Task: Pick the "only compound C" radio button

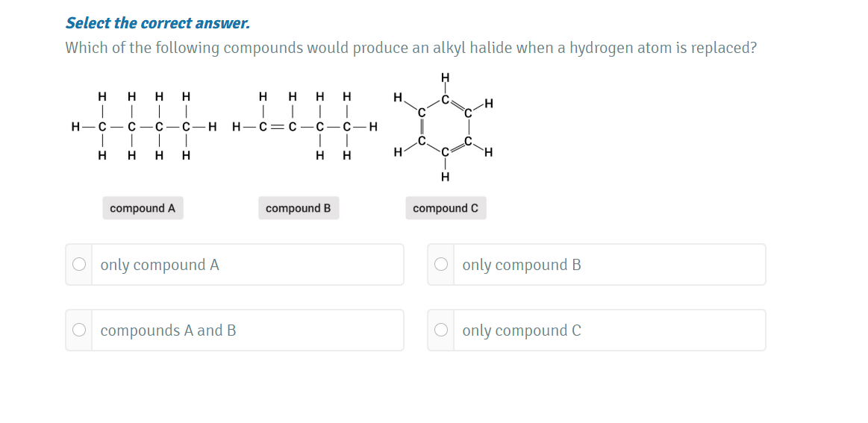Action: coord(441,330)
